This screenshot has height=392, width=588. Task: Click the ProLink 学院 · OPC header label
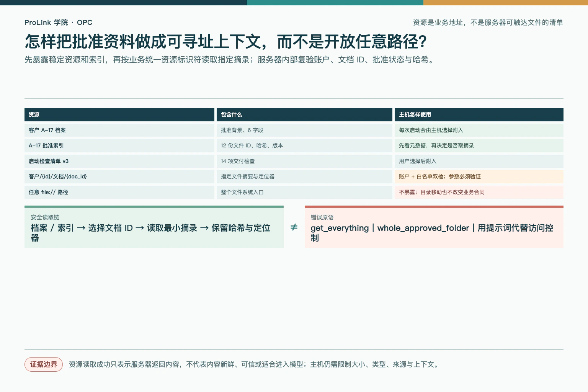58,23
